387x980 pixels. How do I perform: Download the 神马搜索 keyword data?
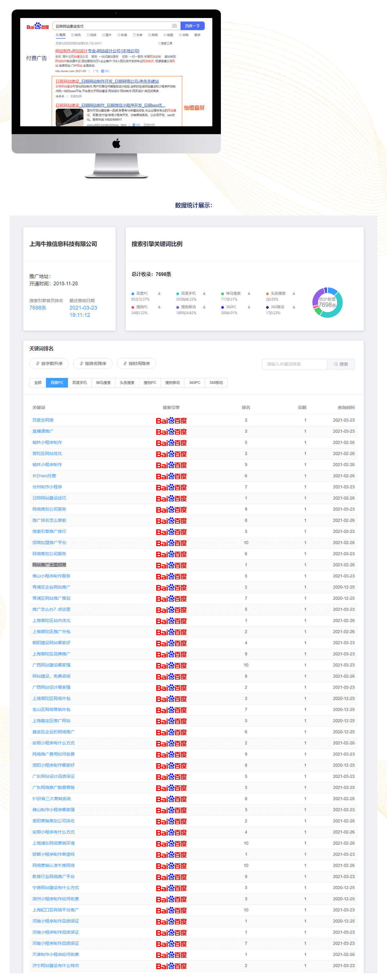[249, 293]
